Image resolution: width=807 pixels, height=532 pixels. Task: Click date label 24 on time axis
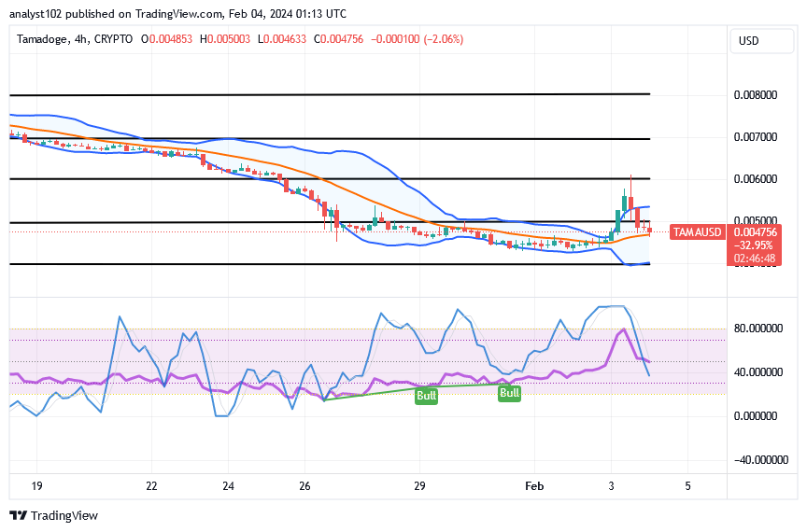[x=228, y=486]
